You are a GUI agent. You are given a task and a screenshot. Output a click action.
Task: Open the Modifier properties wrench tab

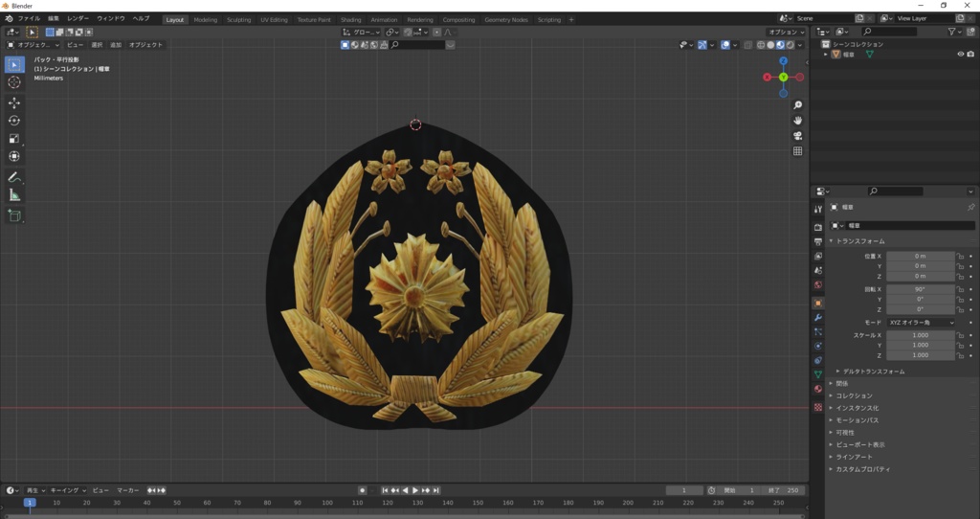[818, 318]
